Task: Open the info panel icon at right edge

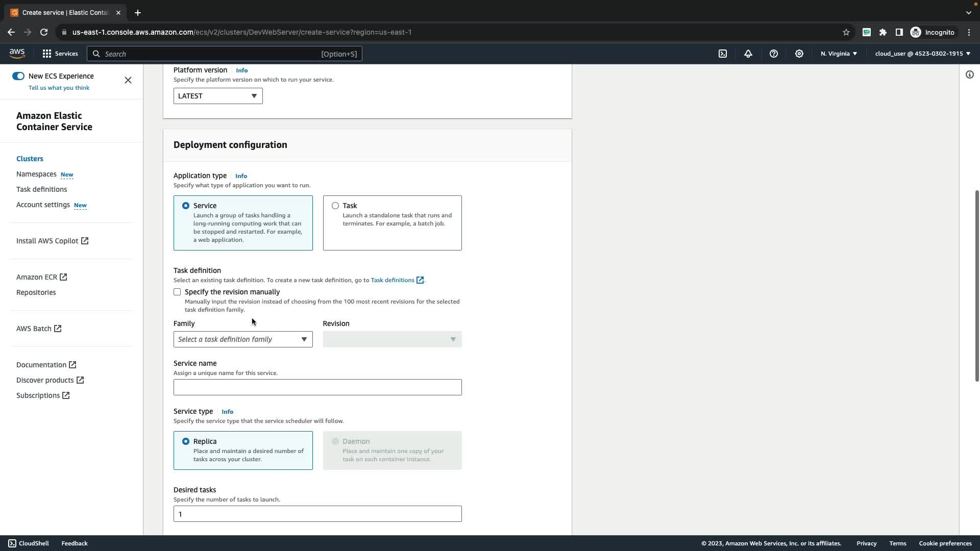Action: 969,75
